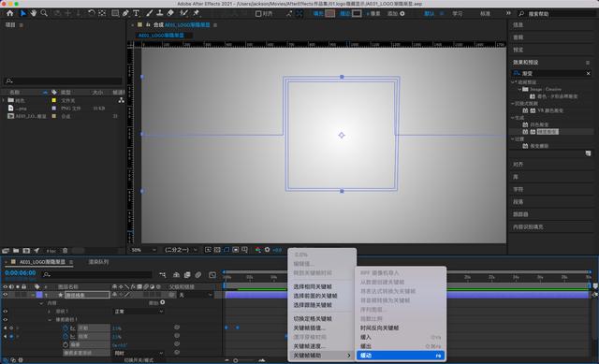Open the graph editor icon in timeline
The image size is (599, 364).
click(x=212, y=274)
